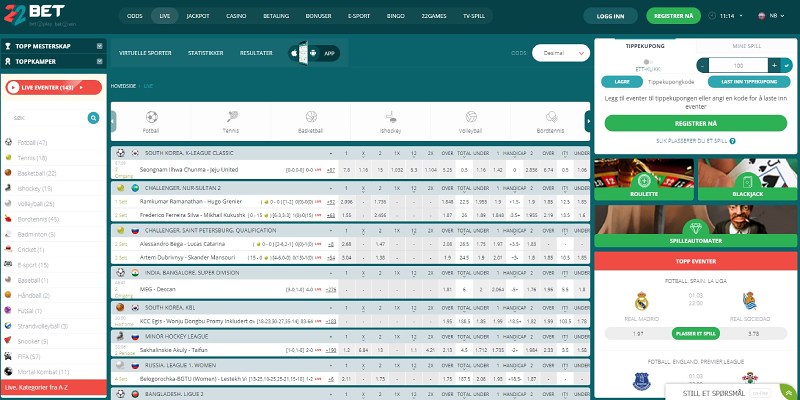Go to the JACKPOT menu

coord(198,16)
